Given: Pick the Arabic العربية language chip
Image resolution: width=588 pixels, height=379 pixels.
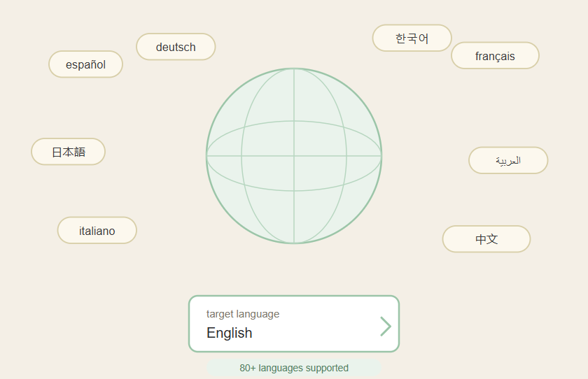Looking at the screenshot, I should pyautogui.click(x=508, y=160).
